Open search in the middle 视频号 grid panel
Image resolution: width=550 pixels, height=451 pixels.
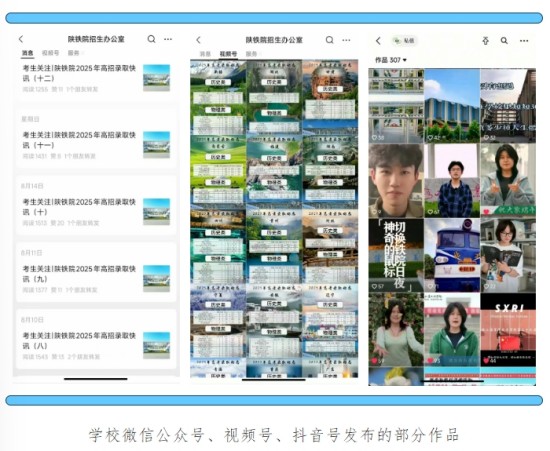(x=329, y=40)
